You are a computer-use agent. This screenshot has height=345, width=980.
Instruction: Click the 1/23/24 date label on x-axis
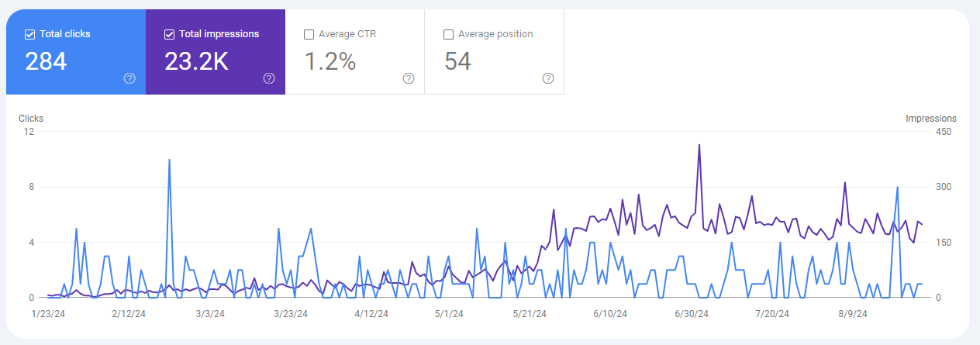(x=47, y=314)
